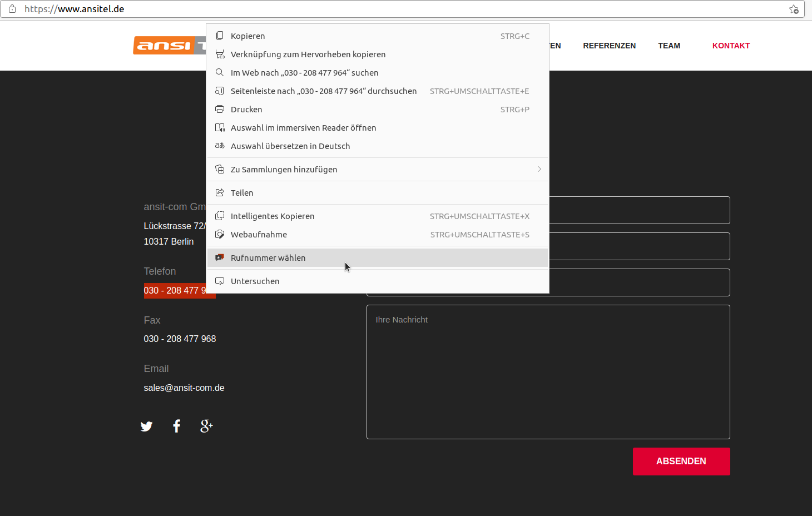Click the favorites star in the address bar

(795, 9)
